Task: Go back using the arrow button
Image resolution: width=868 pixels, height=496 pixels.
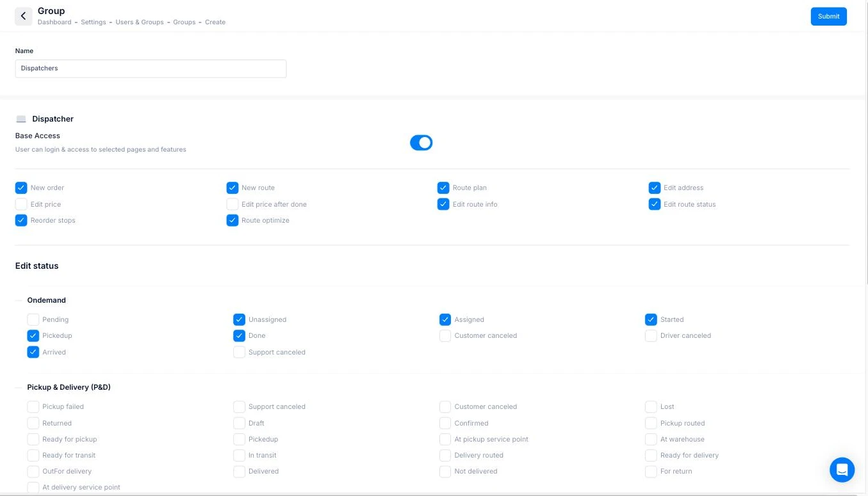Action: coord(24,17)
